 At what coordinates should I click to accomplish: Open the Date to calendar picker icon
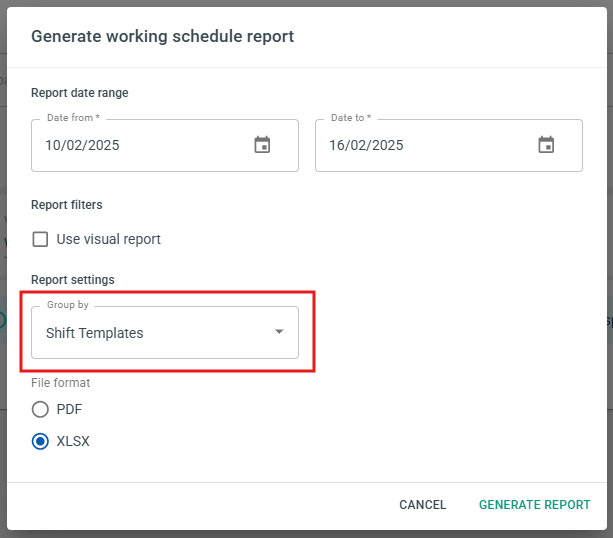tap(546, 145)
